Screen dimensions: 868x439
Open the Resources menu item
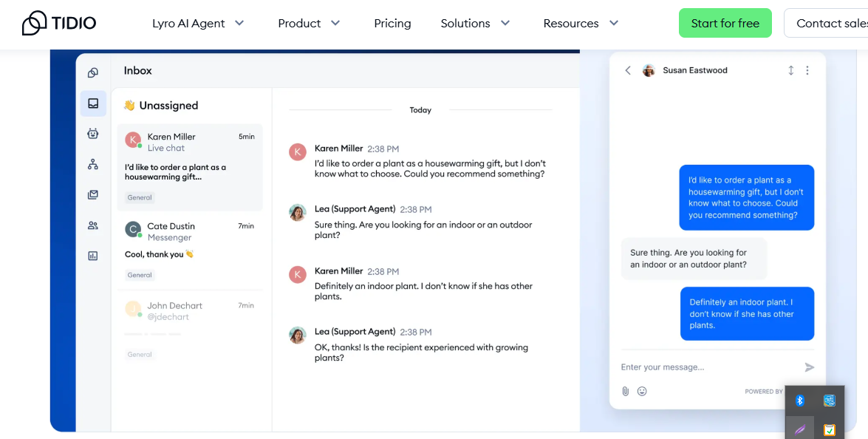point(581,23)
